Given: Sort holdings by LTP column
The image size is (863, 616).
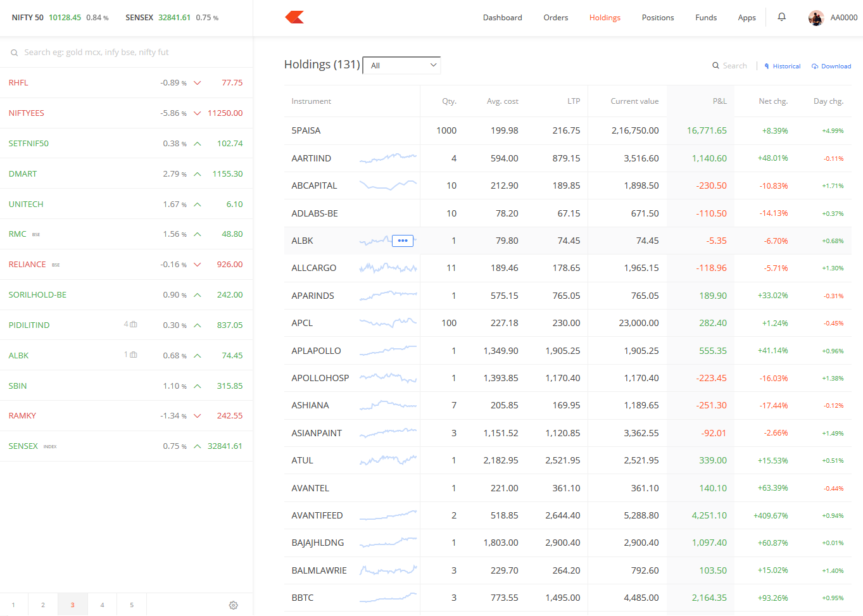Looking at the screenshot, I should click(574, 101).
